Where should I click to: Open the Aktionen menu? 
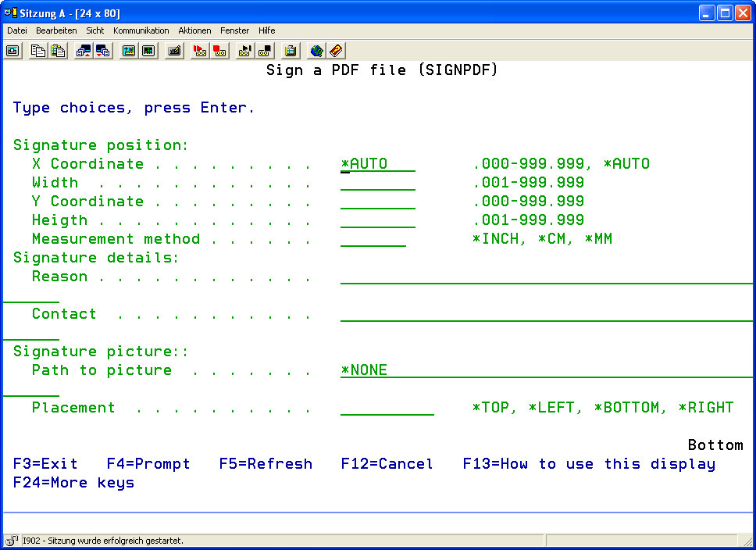coord(194,30)
